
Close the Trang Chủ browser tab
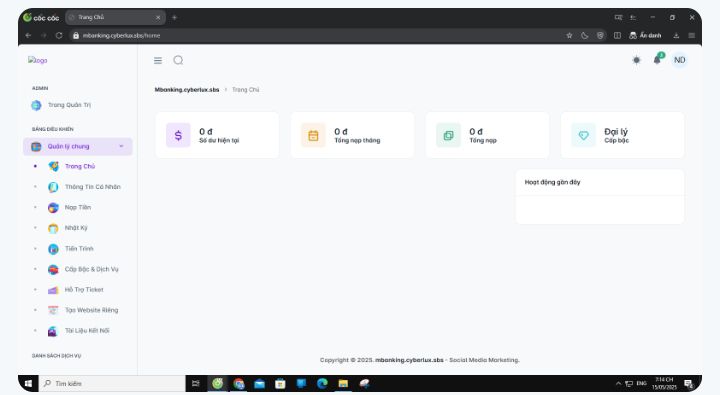tap(158, 17)
